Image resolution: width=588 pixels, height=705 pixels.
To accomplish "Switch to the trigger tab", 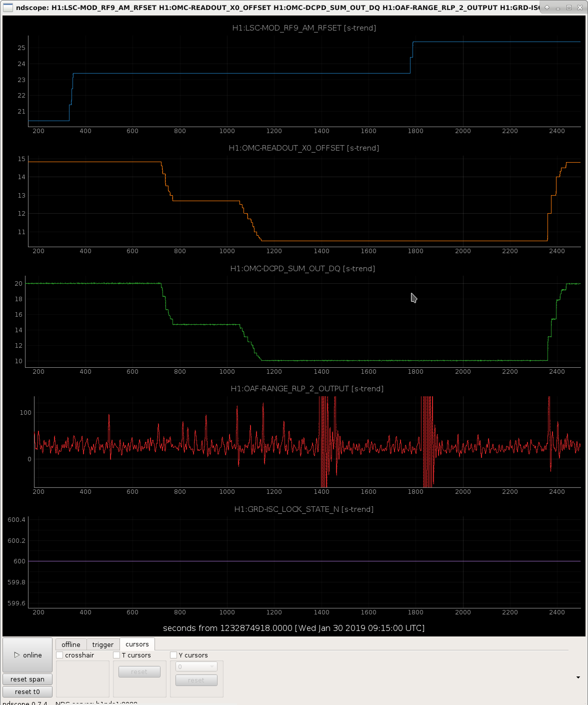I will pos(103,644).
